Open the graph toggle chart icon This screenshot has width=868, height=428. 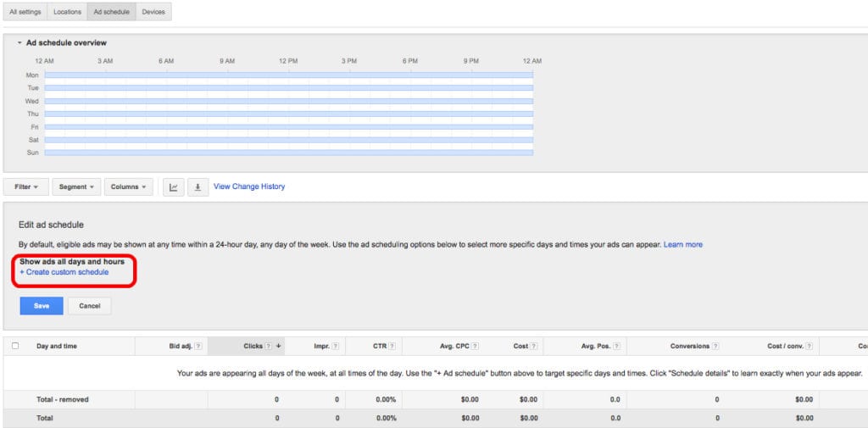click(173, 187)
